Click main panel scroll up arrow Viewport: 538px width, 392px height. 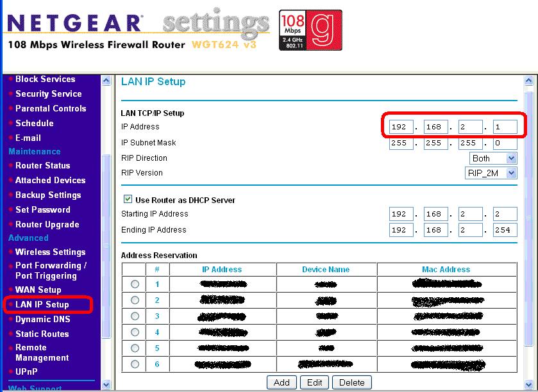click(x=529, y=81)
